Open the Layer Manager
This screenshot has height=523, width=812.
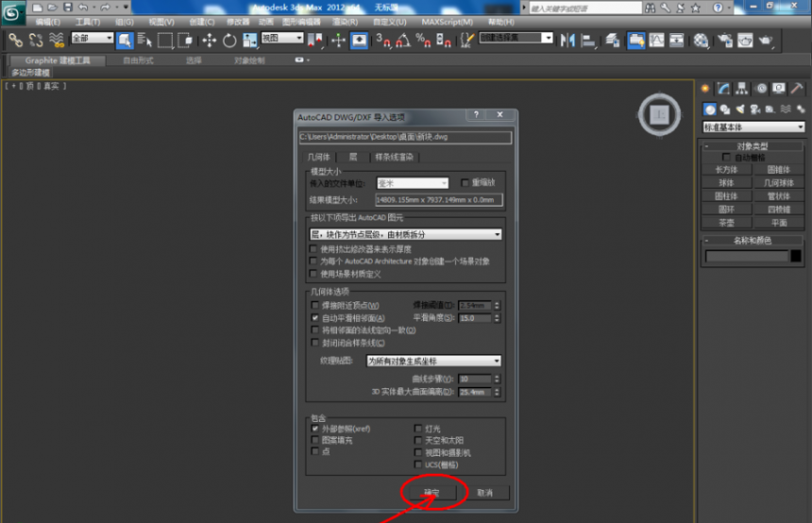(x=612, y=40)
